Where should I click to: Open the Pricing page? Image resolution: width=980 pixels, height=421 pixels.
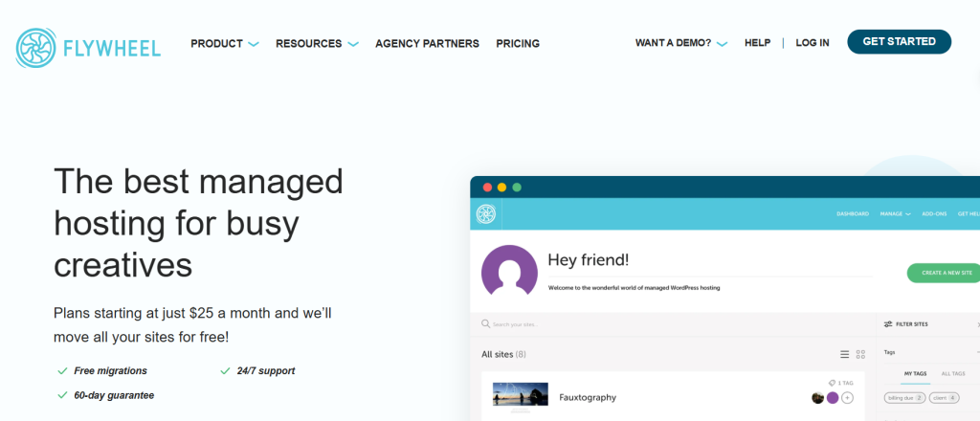[518, 44]
